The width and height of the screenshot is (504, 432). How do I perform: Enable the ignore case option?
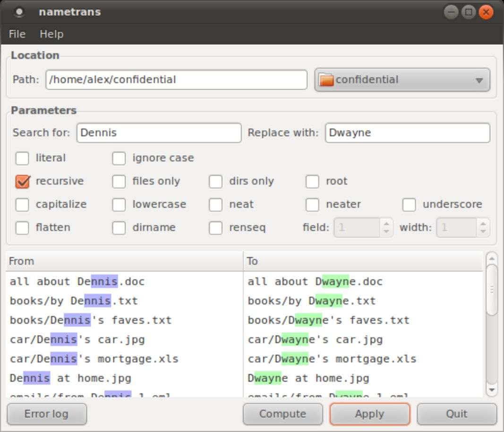coord(119,158)
